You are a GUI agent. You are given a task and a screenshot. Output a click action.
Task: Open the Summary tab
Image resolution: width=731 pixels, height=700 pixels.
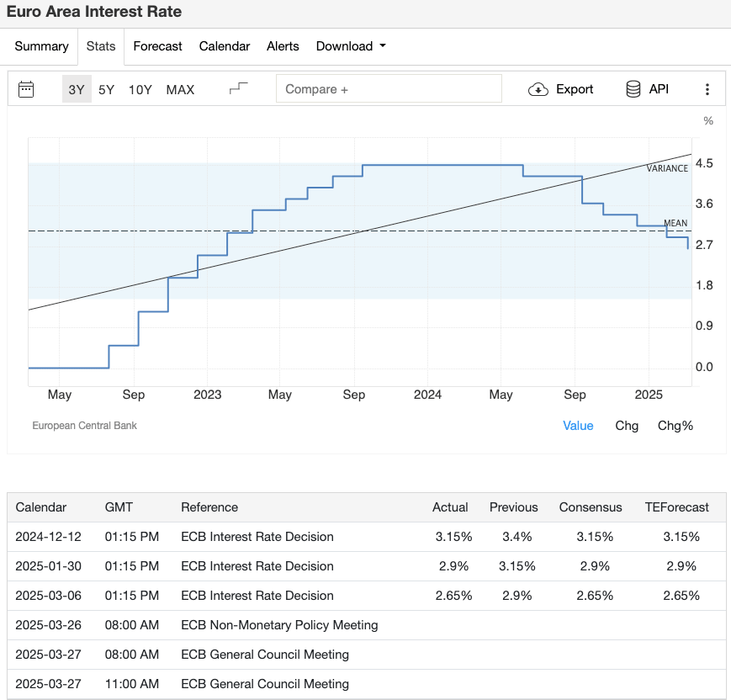click(x=41, y=46)
